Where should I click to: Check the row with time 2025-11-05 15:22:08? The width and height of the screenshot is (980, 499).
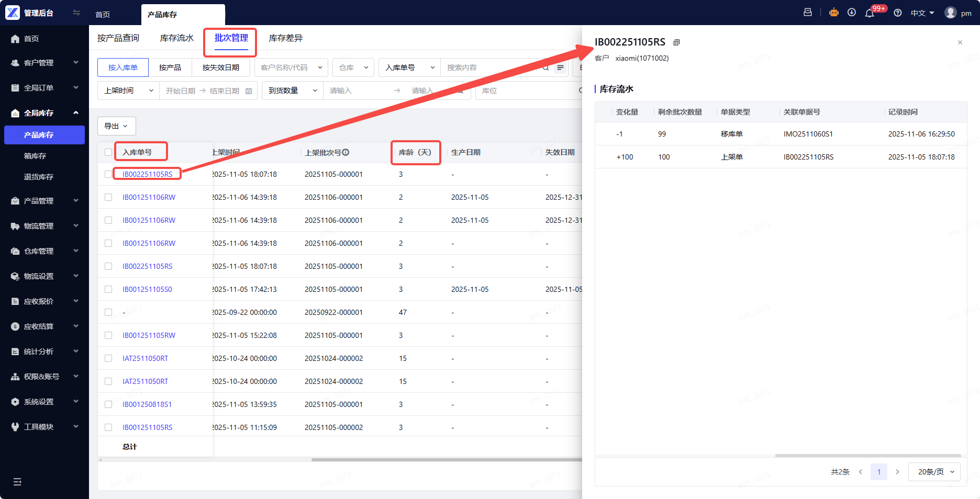[108, 335]
